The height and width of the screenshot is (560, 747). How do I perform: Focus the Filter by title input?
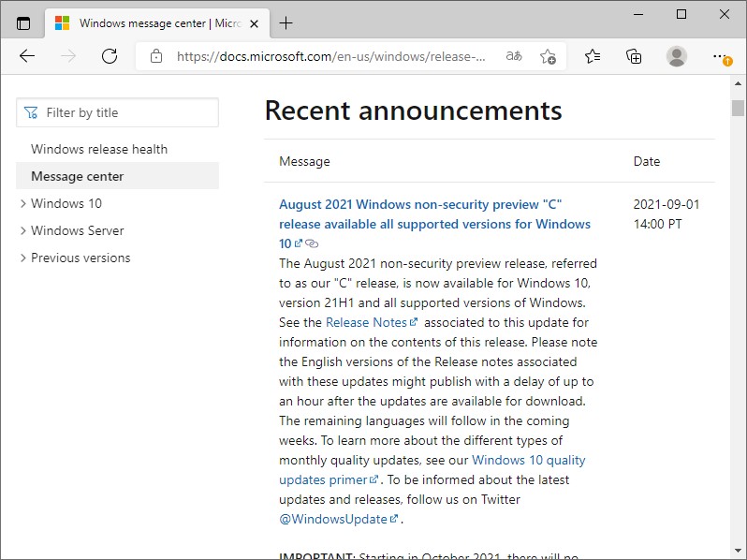point(117,112)
